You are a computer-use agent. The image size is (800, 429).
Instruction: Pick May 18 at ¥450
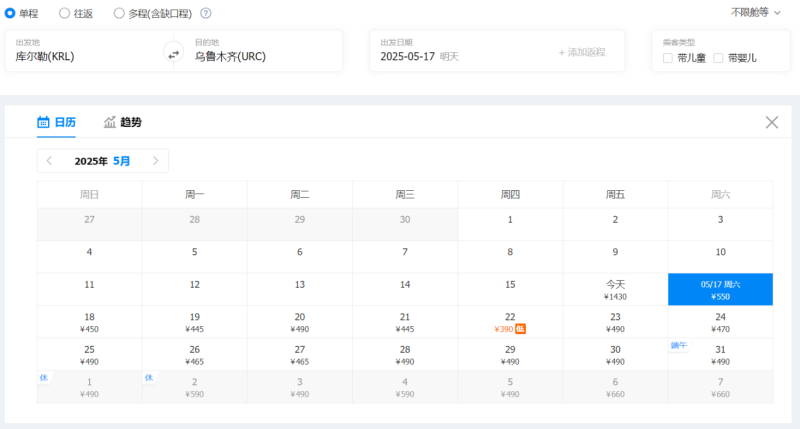click(x=89, y=322)
